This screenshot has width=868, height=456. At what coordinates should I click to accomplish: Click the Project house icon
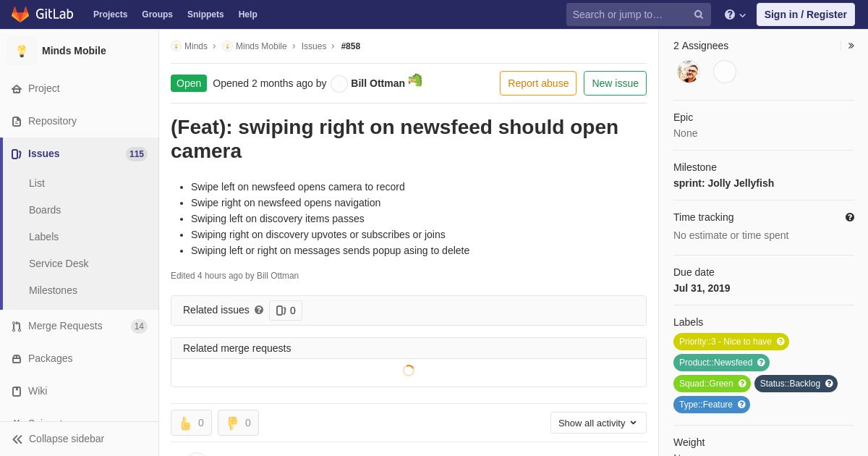click(x=17, y=89)
